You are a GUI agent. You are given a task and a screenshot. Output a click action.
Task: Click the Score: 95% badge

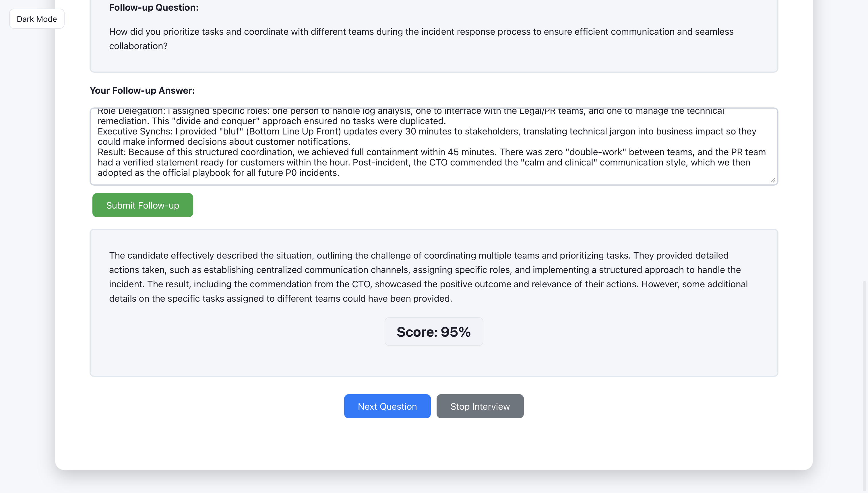coord(433,332)
